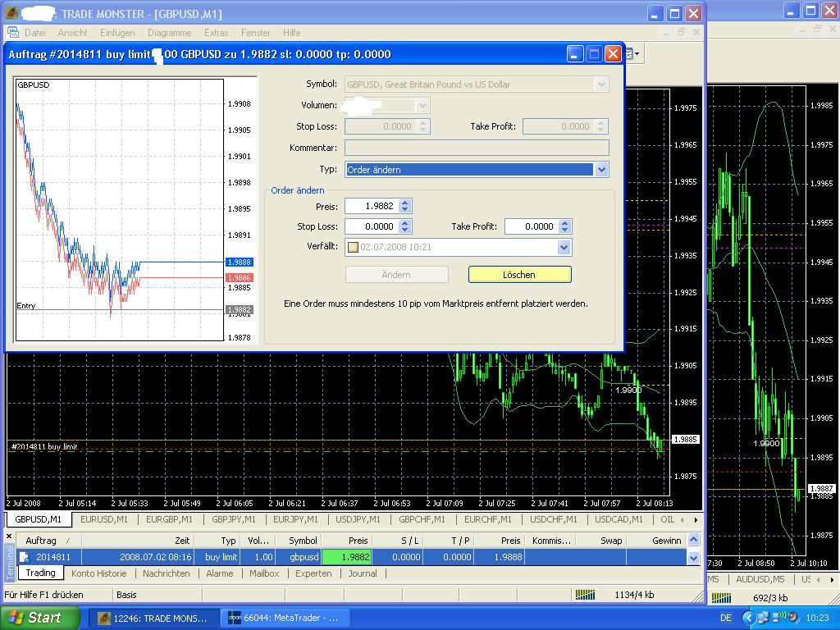The height and width of the screenshot is (630, 840).
Task: Click the connection status bars icon showing 1134/4 kb
Action: tap(585, 595)
